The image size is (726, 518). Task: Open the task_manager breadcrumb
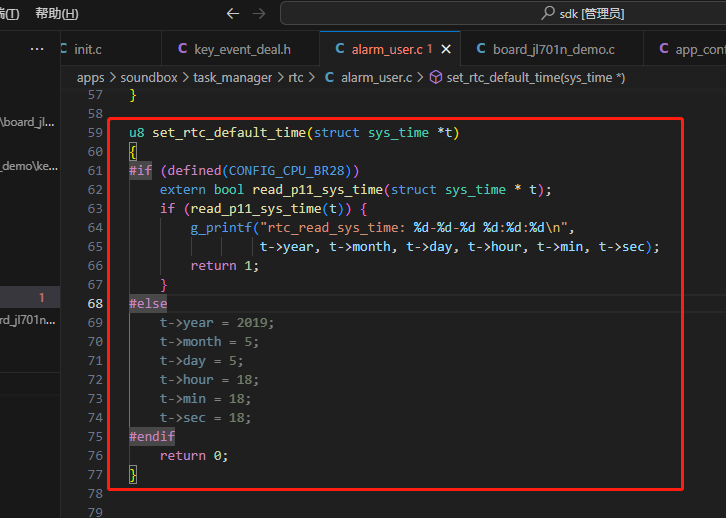(x=232, y=78)
